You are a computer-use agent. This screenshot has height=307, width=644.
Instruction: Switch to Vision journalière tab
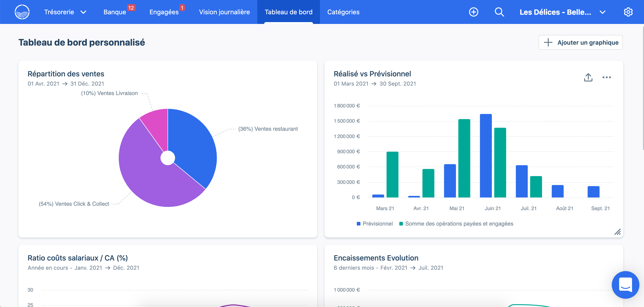click(x=224, y=12)
